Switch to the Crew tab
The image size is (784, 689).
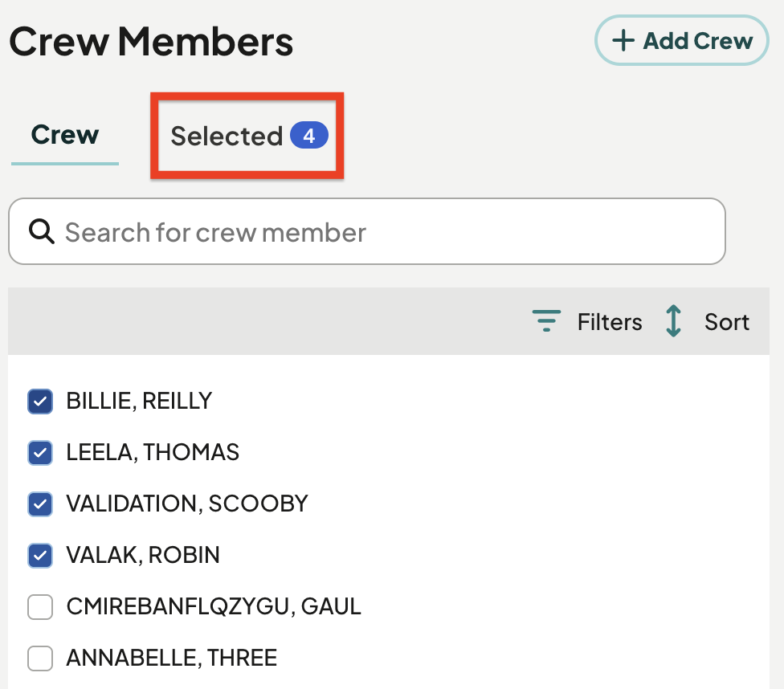65,135
